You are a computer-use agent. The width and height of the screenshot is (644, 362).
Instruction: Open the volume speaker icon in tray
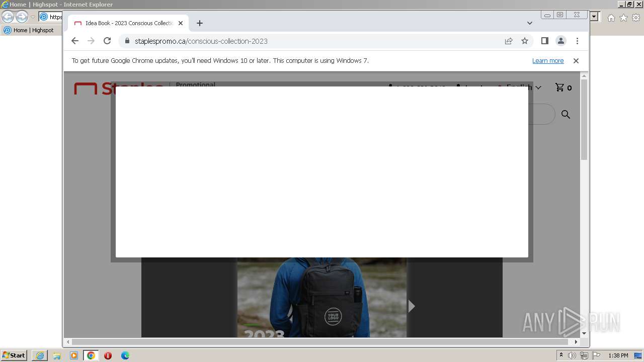(x=572, y=355)
